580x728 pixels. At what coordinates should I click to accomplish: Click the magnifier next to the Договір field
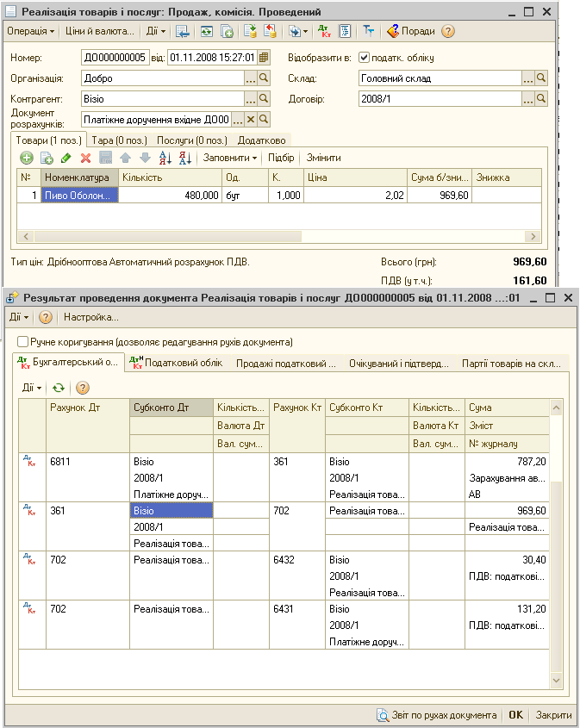pyautogui.click(x=541, y=98)
